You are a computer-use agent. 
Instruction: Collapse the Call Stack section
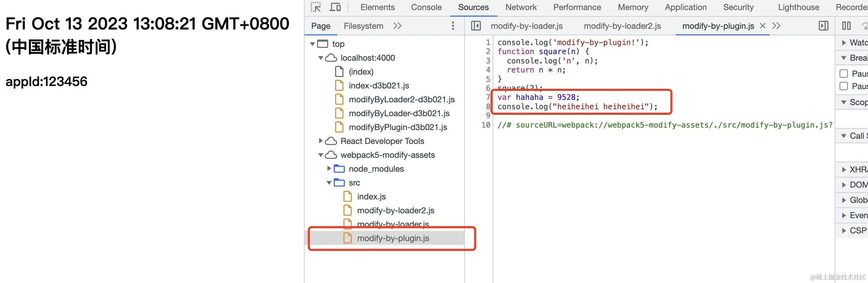point(844,136)
